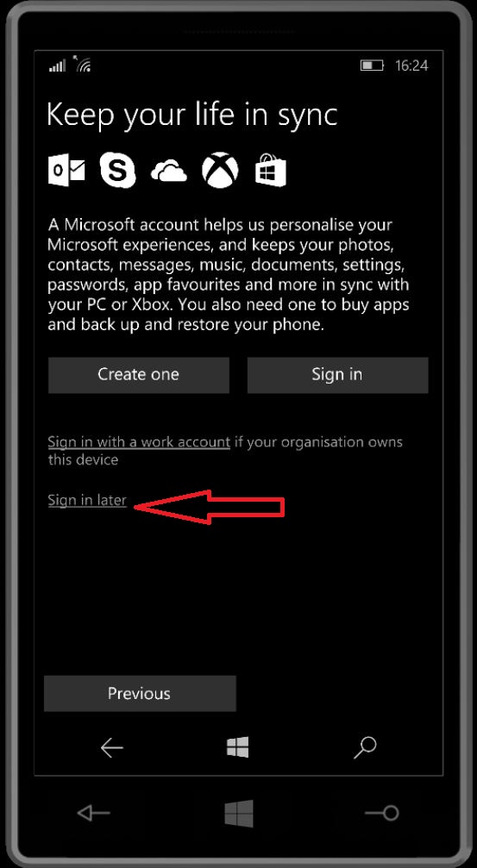Screen dimensions: 477x868
Task: Click the Skype logo icon
Action: pos(117,170)
